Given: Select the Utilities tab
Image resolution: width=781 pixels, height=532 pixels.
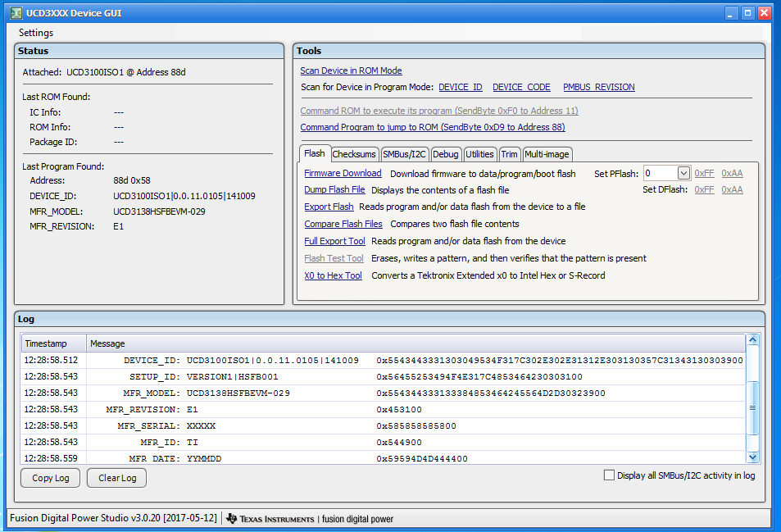Looking at the screenshot, I should click(479, 154).
